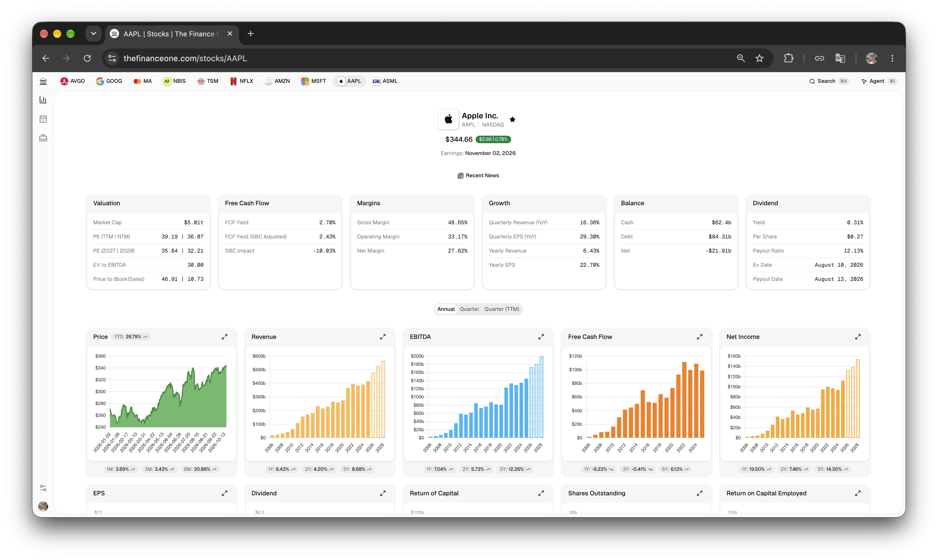938x560 pixels.
Task: Click the user avatar in sidebar
Action: 43,506
